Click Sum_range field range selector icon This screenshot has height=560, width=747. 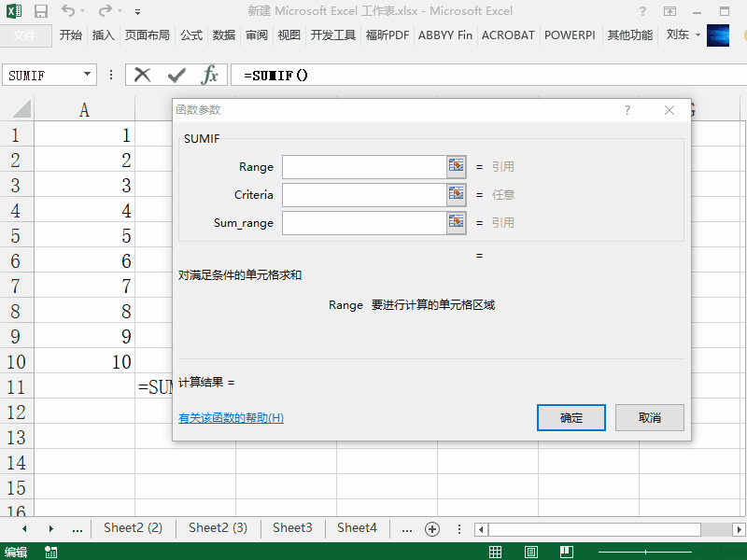456,223
